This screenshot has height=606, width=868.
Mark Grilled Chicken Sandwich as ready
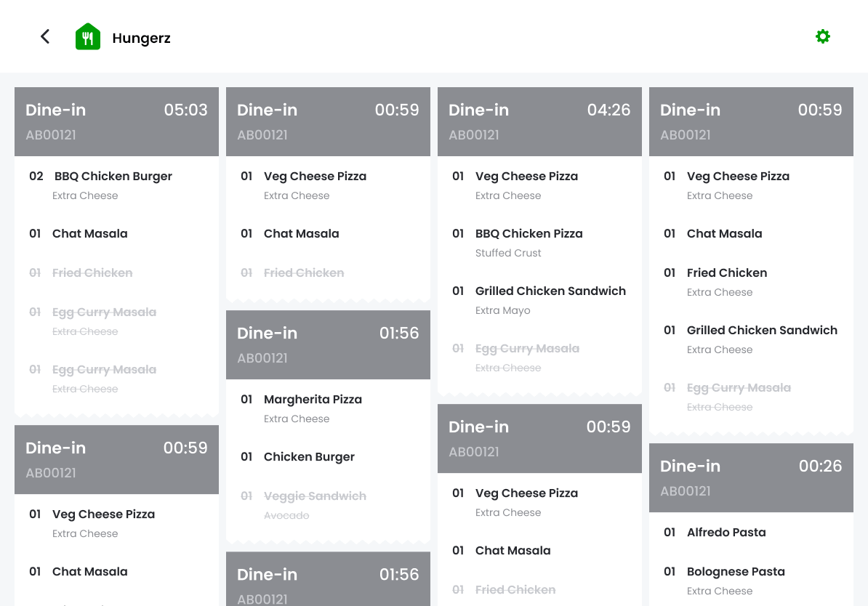(550, 291)
